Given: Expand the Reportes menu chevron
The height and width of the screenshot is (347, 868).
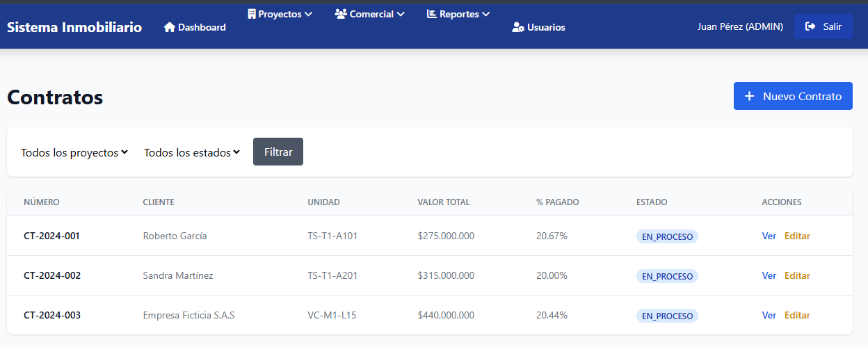Looking at the screenshot, I should tap(485, 13).
